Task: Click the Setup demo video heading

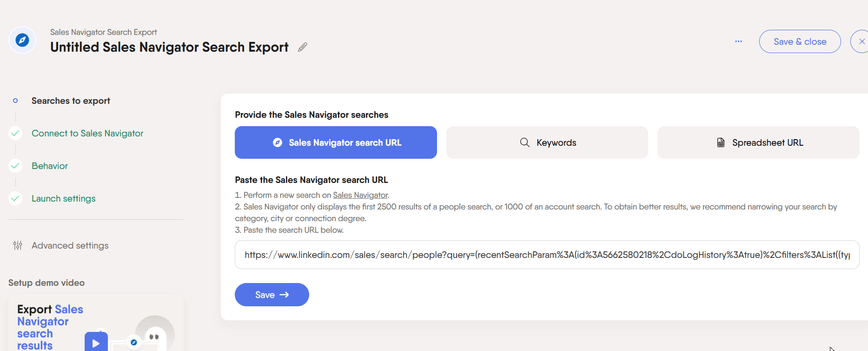Action: pyautogui.click(x=46, y=283)
